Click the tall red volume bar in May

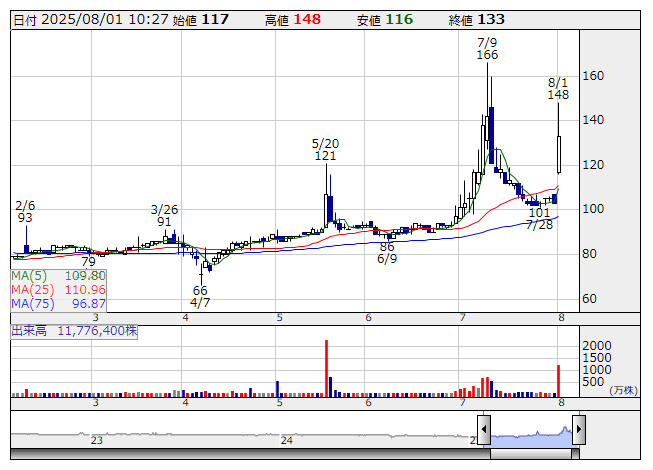pos(327,368)
